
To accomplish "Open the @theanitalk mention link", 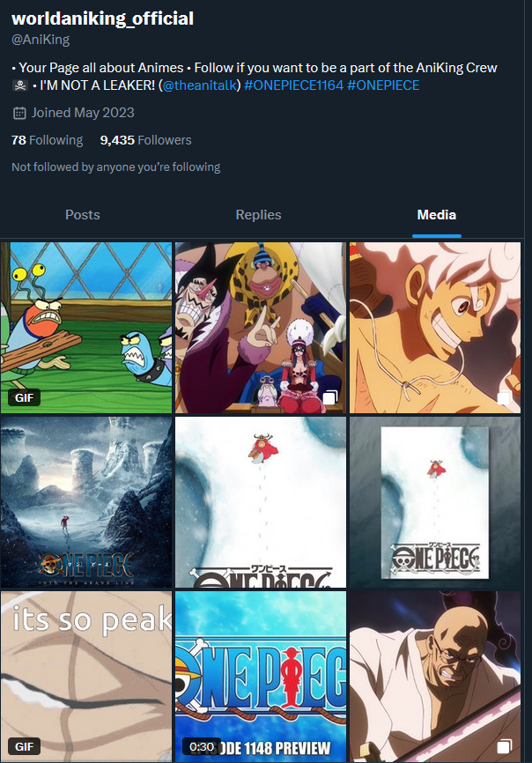I will 199,85.
